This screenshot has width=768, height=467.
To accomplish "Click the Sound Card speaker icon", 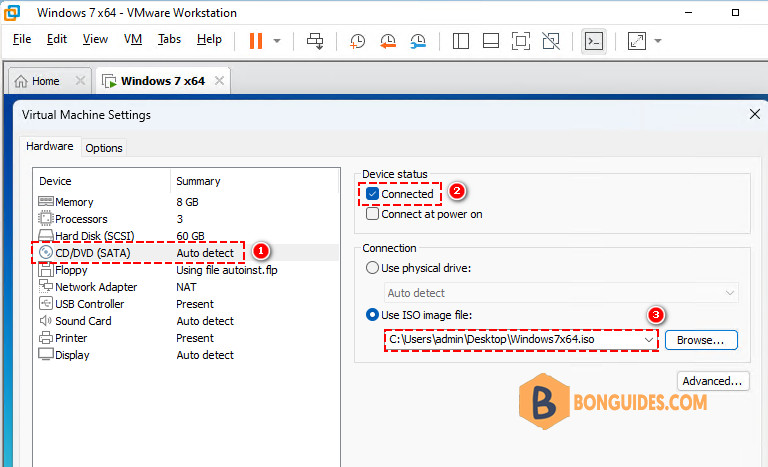I will (x=46, y=320).
